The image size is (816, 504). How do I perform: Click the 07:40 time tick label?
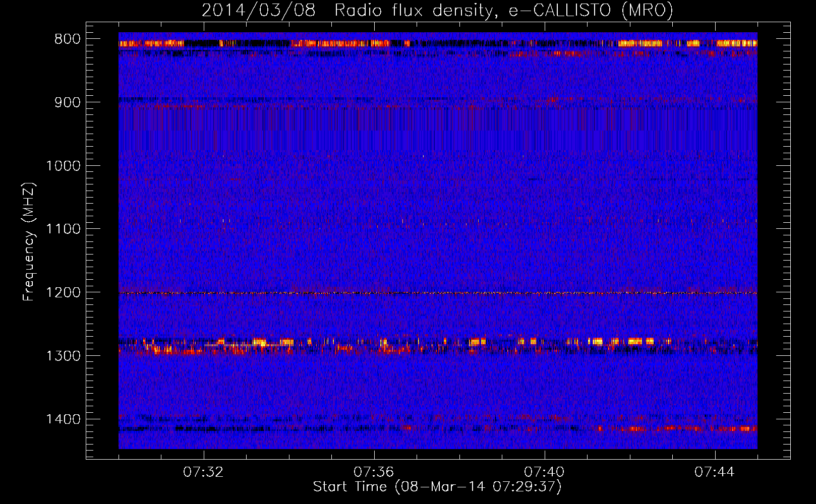[544, 472]
